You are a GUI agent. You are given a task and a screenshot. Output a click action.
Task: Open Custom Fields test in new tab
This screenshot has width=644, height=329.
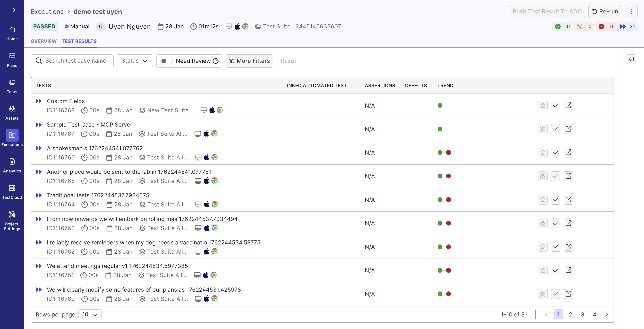(568, 105)
